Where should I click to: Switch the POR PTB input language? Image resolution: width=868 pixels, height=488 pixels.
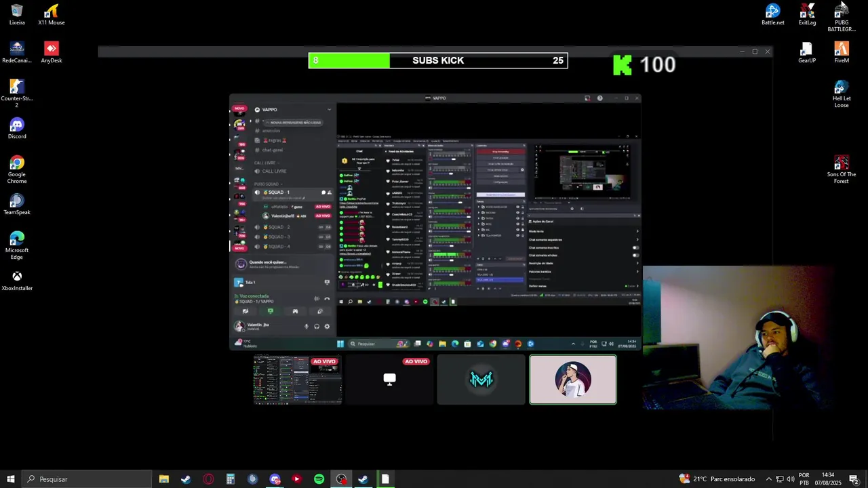tap(804, 479)
